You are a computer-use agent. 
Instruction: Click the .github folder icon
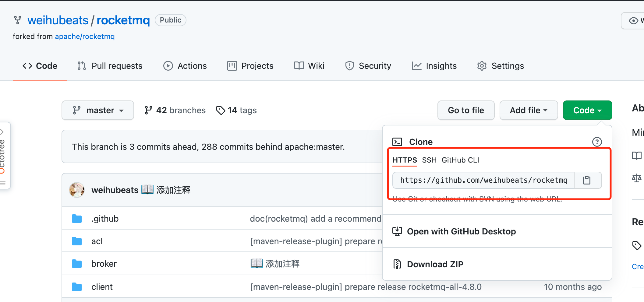click(x=77, y=219)
